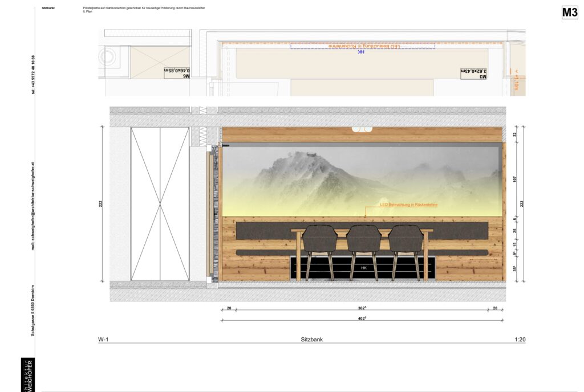The image size is (584, 392).
Task: Click the HK radiator label under the table
Action: [364, 268]
